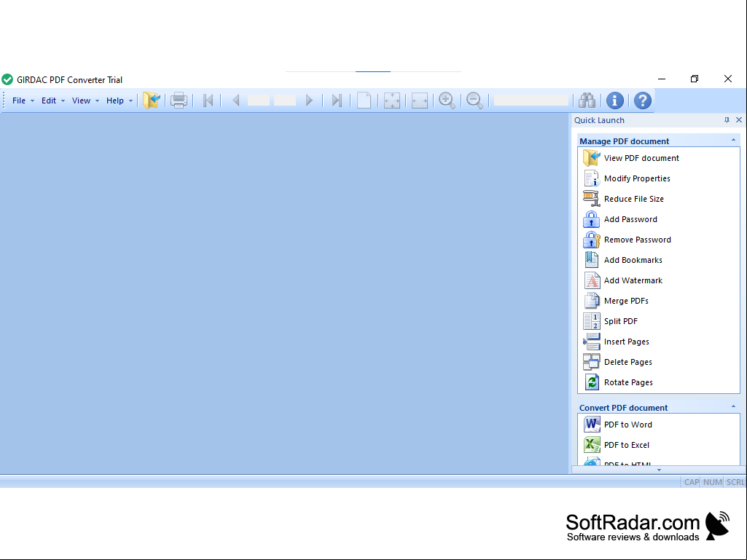Viewport: 747px width, 560px height.
Task: Collapse the Manage PDF document section
Action: coord(733,141)
